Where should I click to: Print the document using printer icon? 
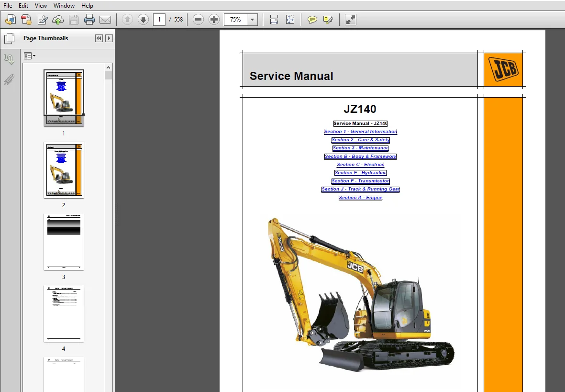89,20
